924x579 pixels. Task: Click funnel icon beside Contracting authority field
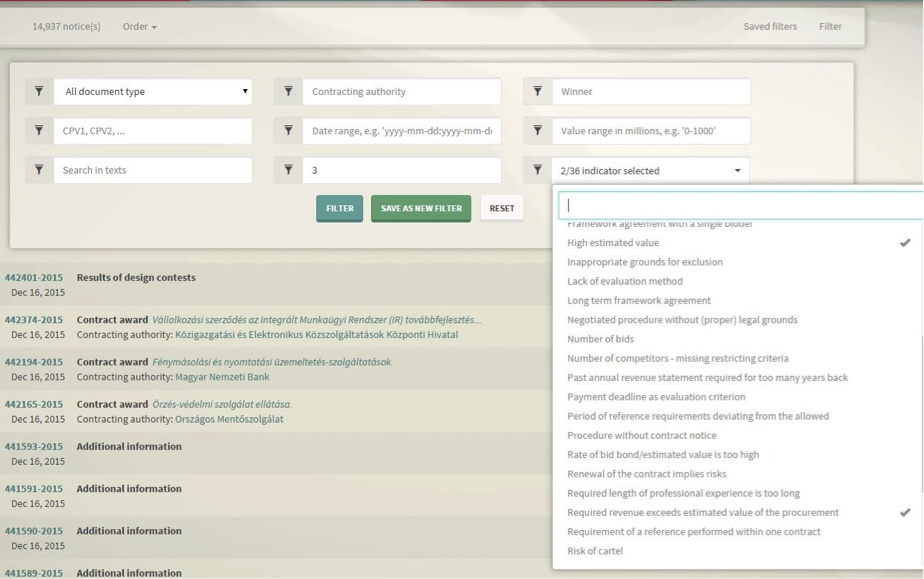point(288,91)
